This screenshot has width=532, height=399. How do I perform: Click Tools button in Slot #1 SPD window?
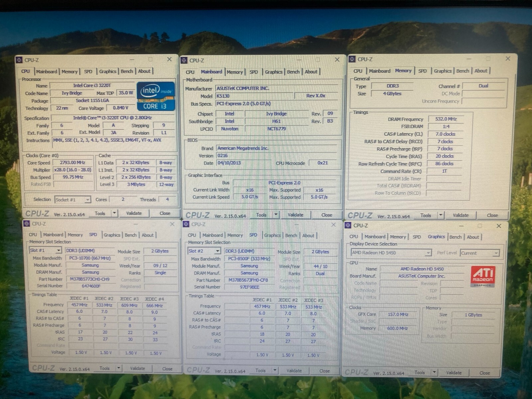(x=104, y=368)
